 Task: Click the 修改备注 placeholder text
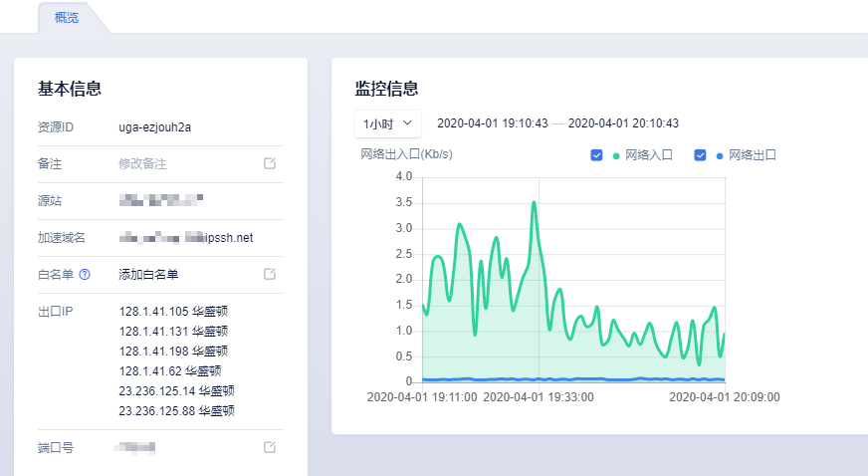142,164
